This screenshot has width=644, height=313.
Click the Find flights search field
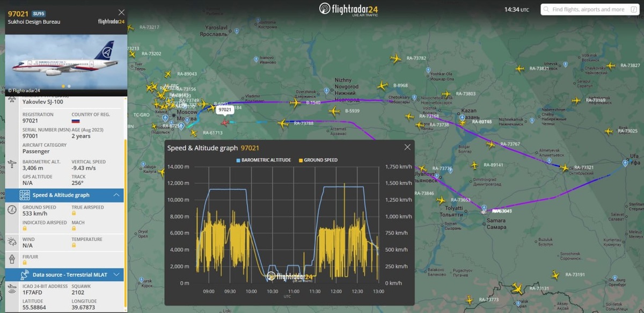tap(589, 9)
